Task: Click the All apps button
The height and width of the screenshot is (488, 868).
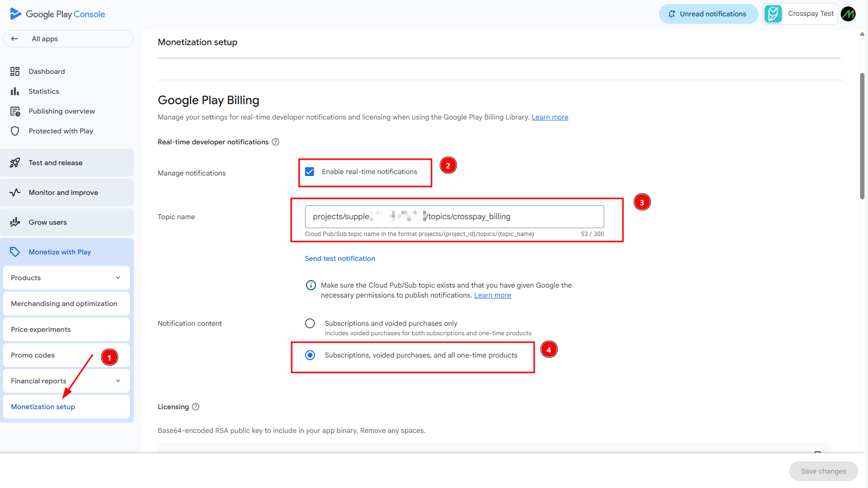Action: click(68, 39)
